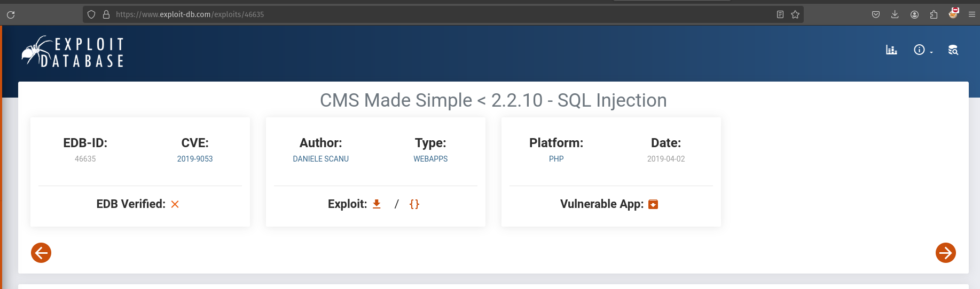Go to next exploit with right arrow
The height and width of the screenshot is (289, 980).
(945, 253)
